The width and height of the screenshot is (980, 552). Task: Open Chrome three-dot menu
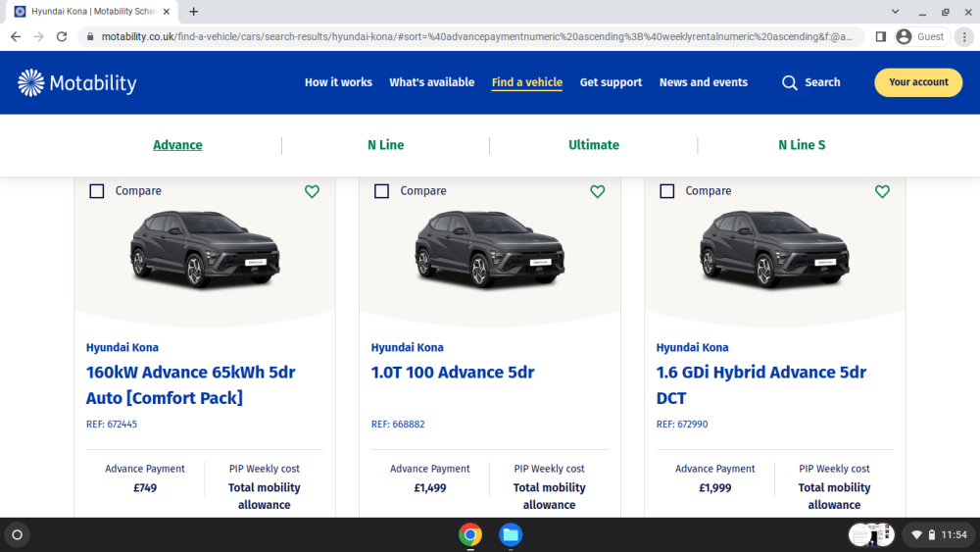964,37
